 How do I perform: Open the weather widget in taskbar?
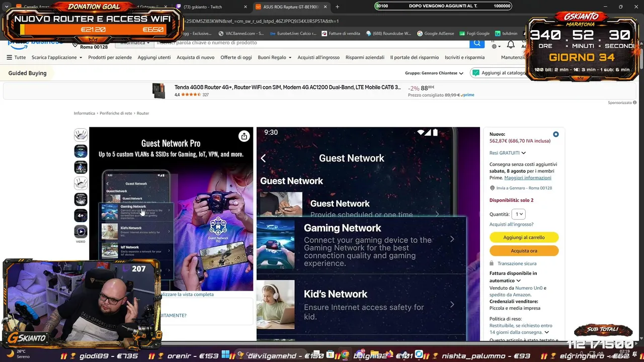coord(20,354)
